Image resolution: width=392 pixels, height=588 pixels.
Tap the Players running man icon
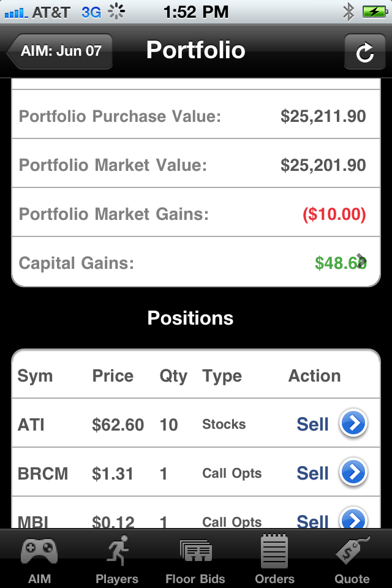pos(117,551)
